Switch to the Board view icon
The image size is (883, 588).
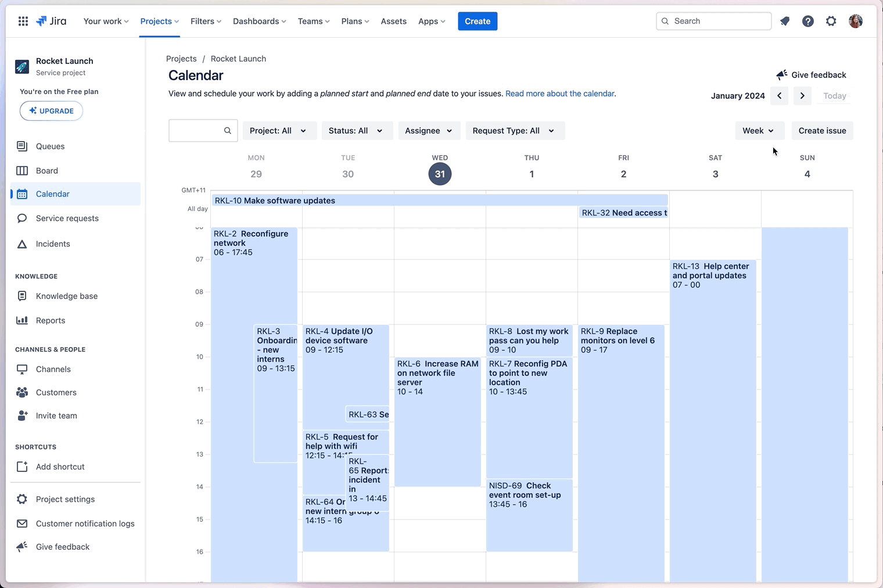(22, 170)
